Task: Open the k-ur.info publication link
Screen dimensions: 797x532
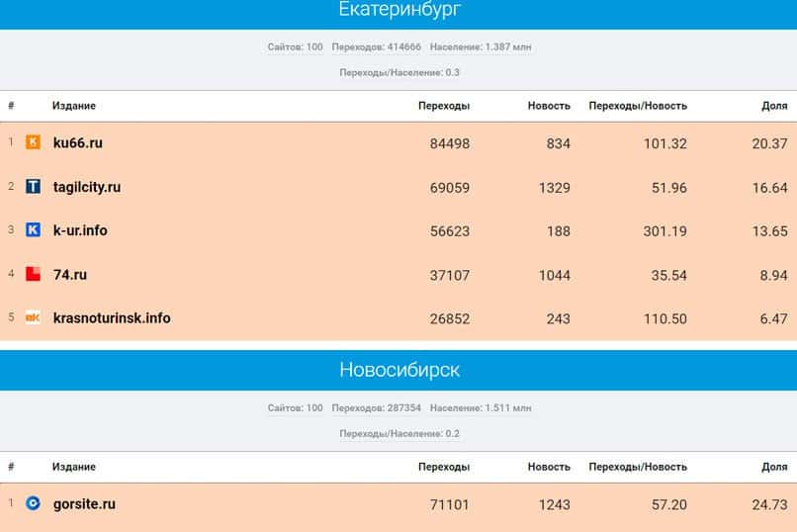Action: [x=80, y=230]
